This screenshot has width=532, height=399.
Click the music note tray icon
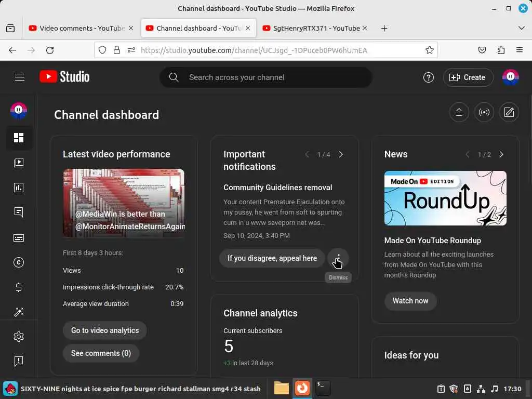[x=495, y=389]
